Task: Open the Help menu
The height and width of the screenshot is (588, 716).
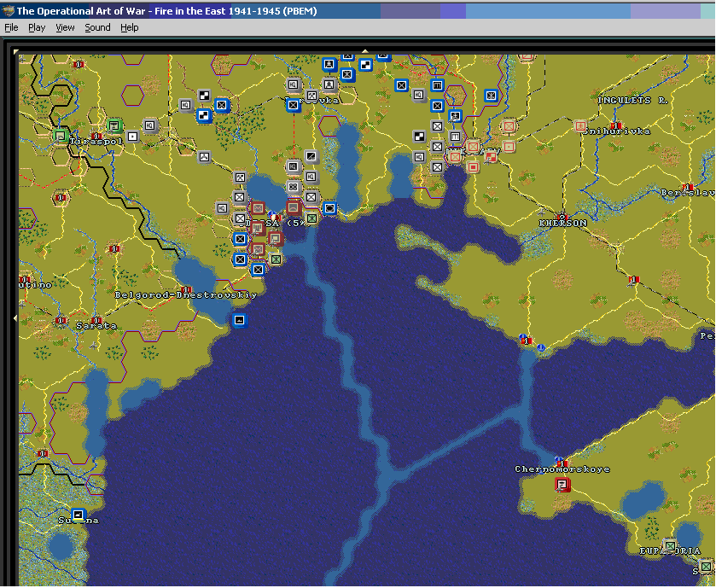Action: [x=129, y=28]
